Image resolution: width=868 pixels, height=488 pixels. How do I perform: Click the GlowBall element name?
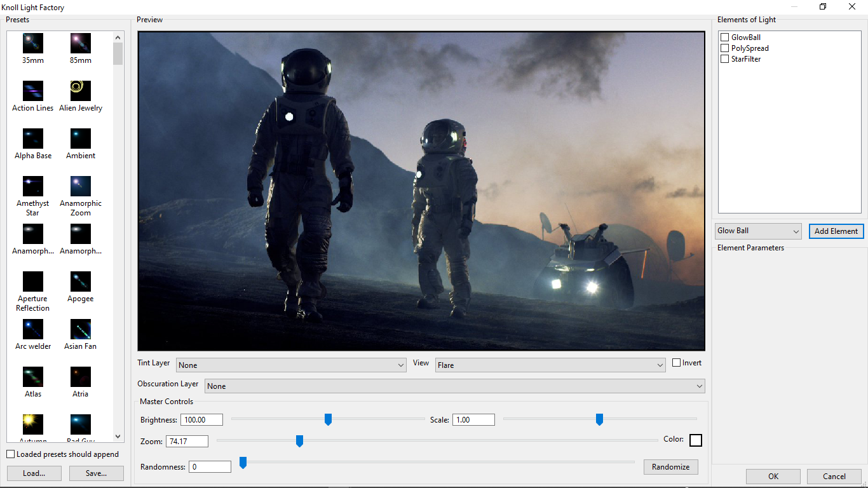coord(746,37)
